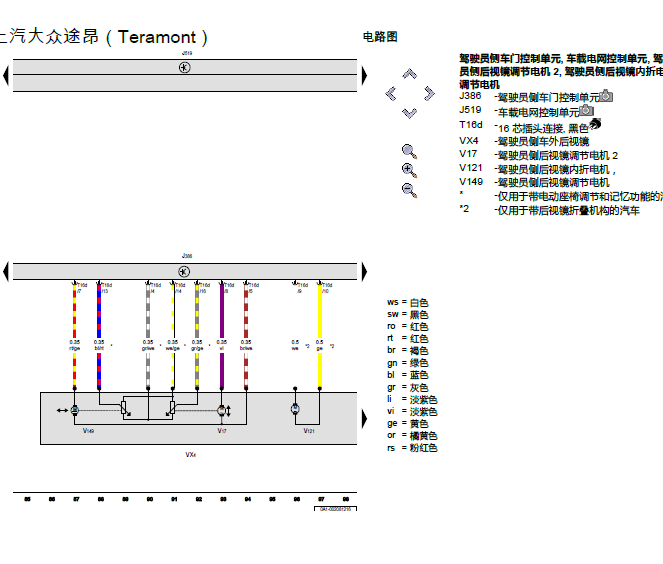Viewport: 663px width, 564px height.
Task: Click the red-yellow rt/ge wire
Action: tap(74, 311)
